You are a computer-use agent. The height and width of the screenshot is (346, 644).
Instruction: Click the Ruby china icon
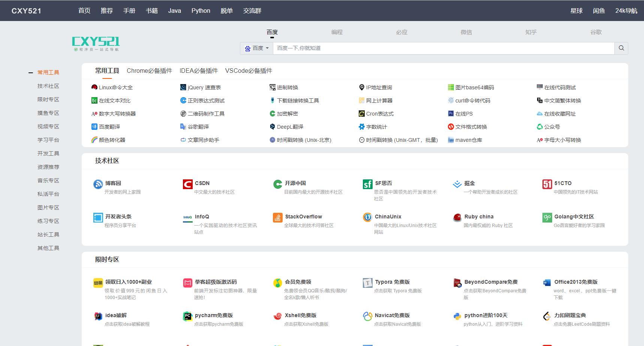pos(457,218)
